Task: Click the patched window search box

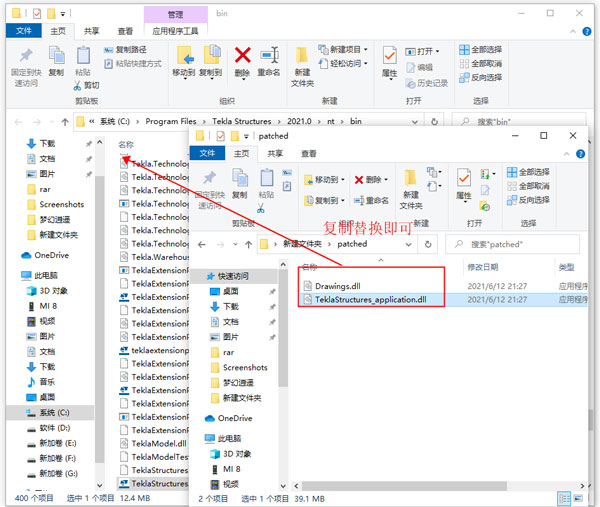Action: click(512, 244)
